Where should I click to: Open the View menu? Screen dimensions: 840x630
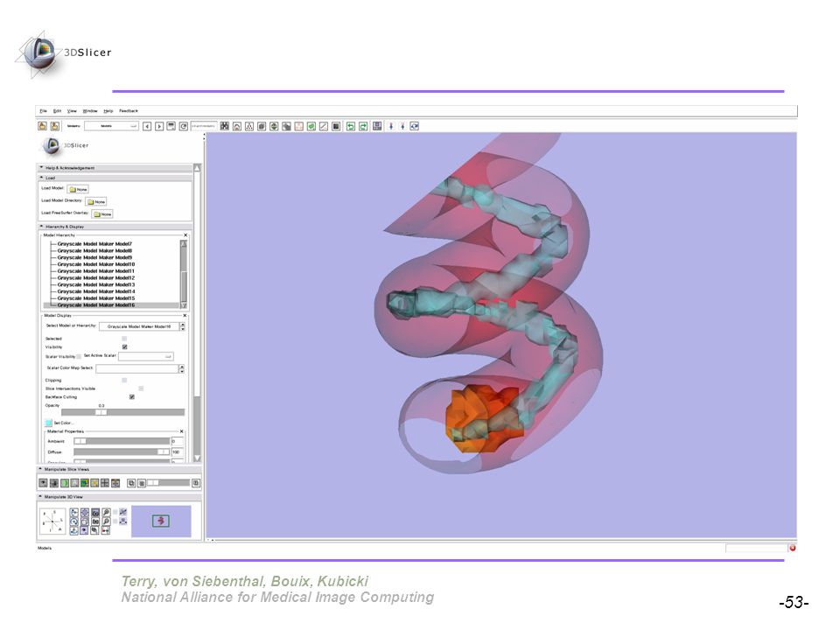[72, 111]
